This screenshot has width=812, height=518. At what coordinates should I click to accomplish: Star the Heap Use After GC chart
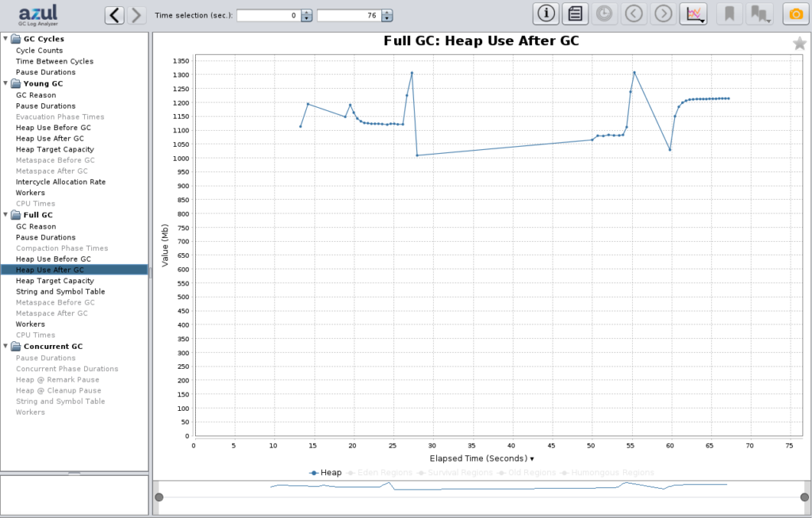point(799,43)
